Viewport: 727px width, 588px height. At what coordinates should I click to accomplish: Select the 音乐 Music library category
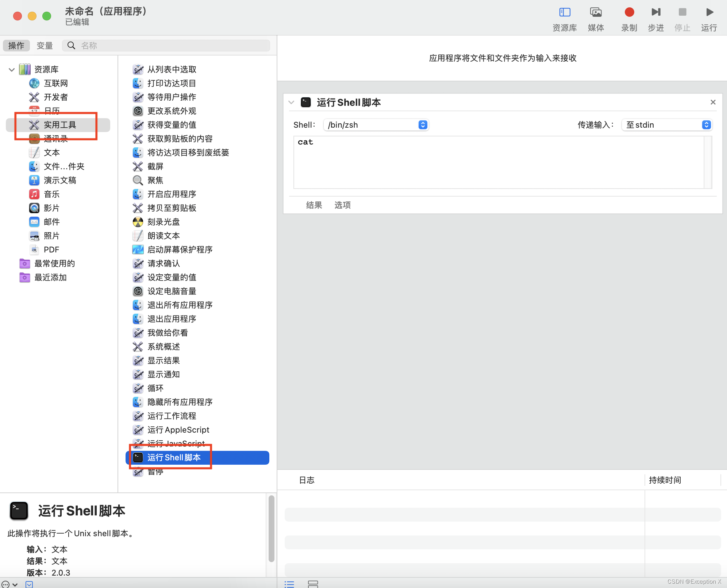tap(51, 194)
